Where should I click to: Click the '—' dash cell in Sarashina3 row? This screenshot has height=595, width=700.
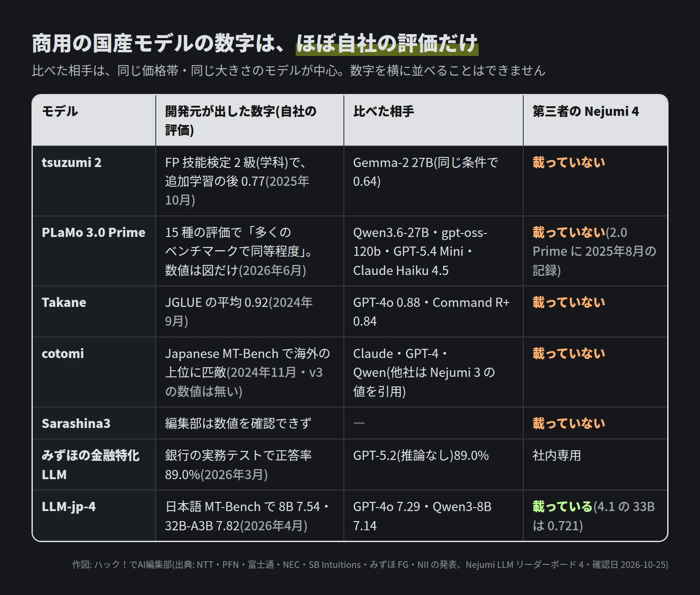[x=434, y=423]
